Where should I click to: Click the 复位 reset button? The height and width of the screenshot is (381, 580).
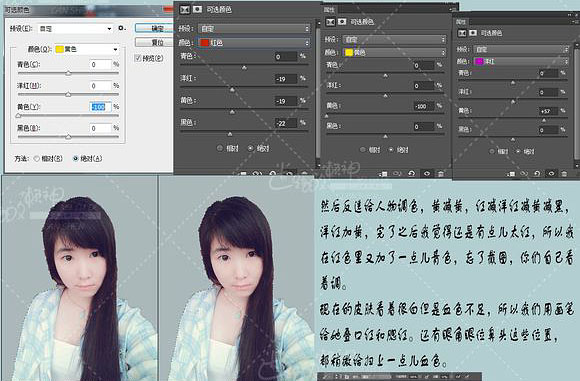155,43
